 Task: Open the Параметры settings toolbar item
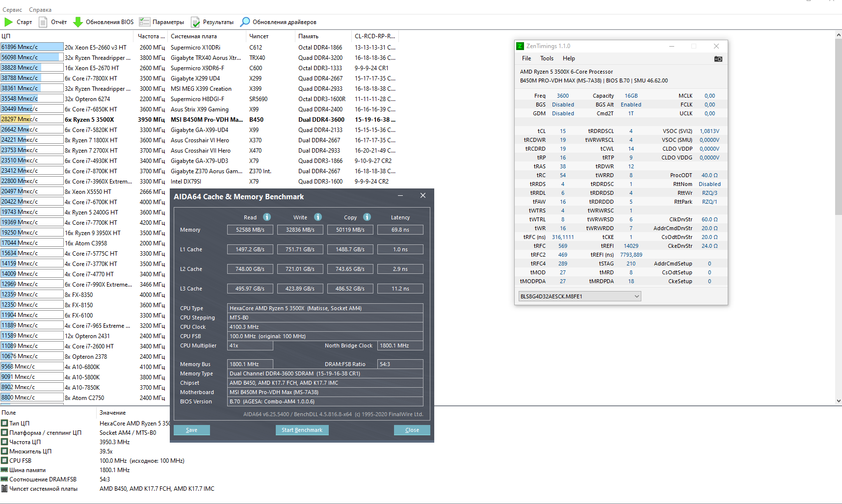161,22
